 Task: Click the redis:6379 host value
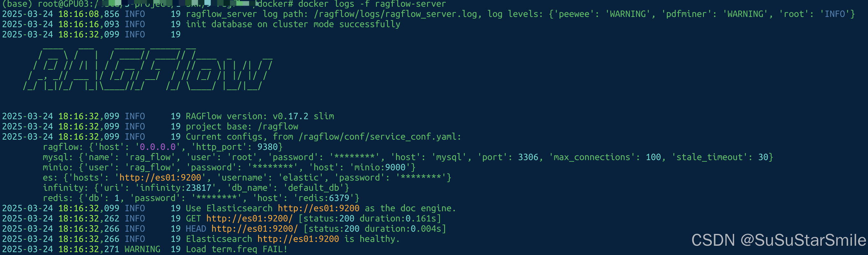click(324, 198)
